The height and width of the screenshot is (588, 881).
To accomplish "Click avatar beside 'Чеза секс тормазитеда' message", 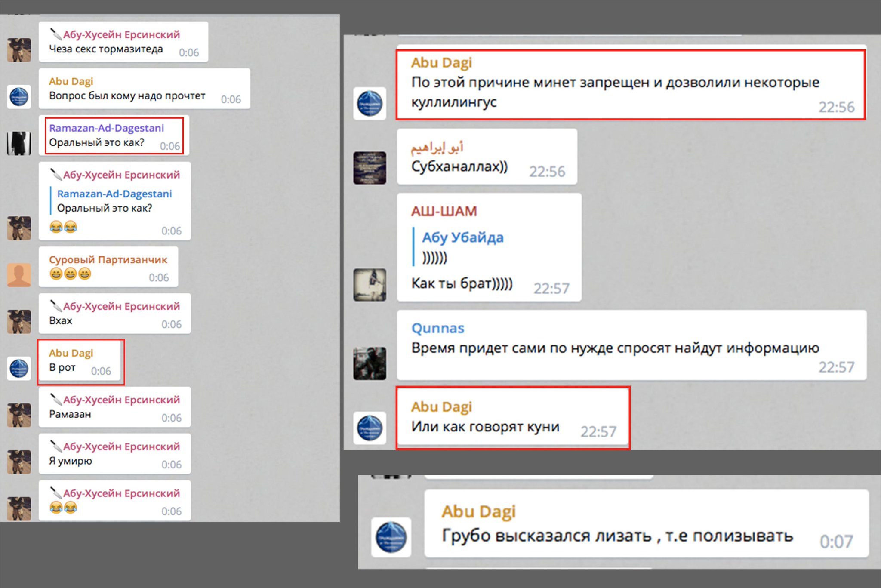I will click(x=19, y=49).
